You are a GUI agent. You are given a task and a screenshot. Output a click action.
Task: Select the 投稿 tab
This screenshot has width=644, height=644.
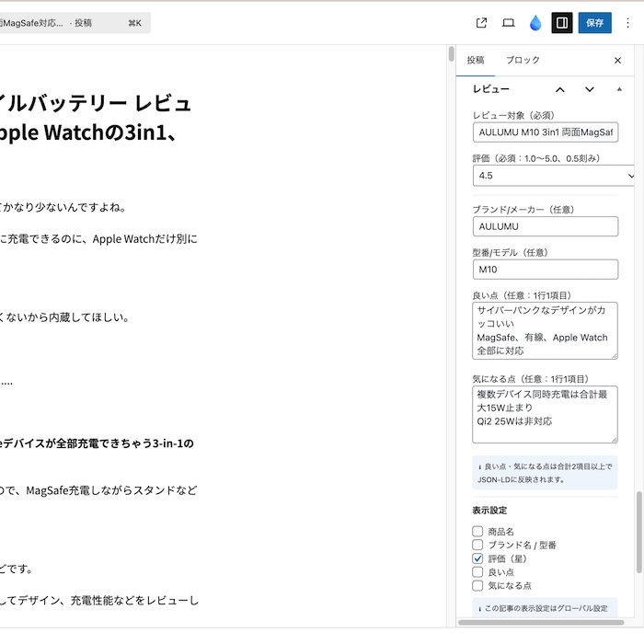pyautogui.click(x=475, y=60)
